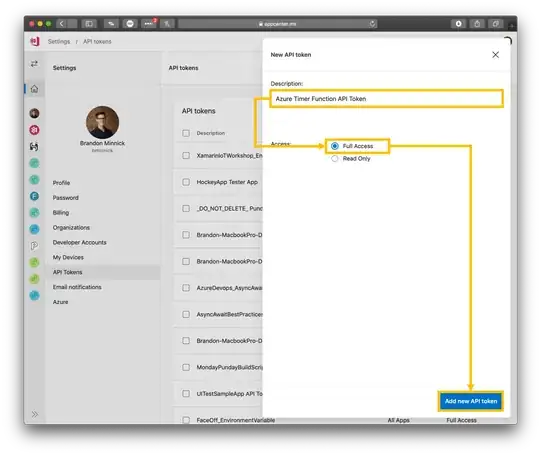
Task: Click the switch arrows icon in sidebar
Action: (34, 64)
